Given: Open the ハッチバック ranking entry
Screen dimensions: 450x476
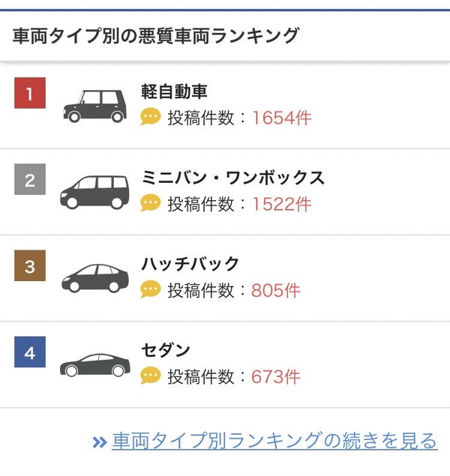Looking at the screenshot, I should click(190, 264).
